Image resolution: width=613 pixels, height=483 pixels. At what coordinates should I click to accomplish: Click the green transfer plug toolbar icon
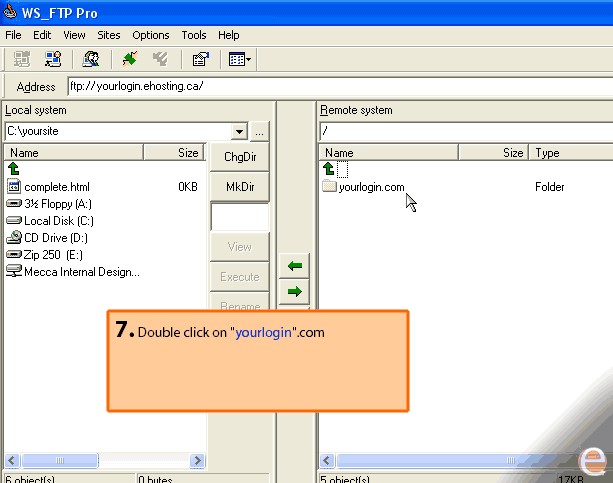(129, 60)
